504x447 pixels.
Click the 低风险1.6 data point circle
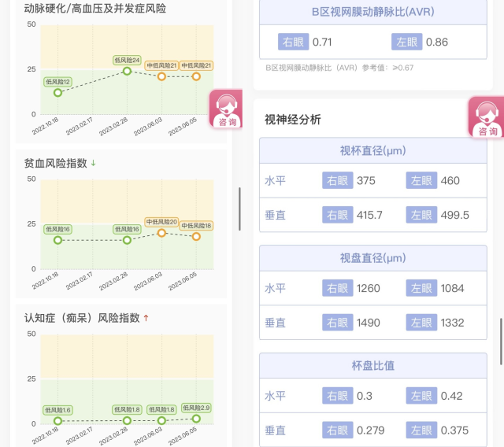(57, 421)
